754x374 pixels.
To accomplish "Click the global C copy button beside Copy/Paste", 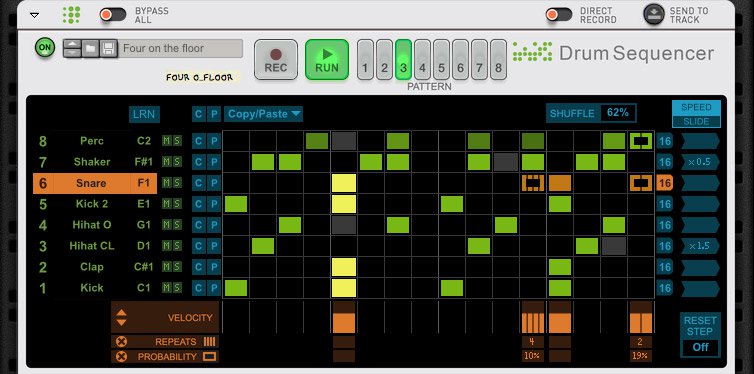I will 198,114.
